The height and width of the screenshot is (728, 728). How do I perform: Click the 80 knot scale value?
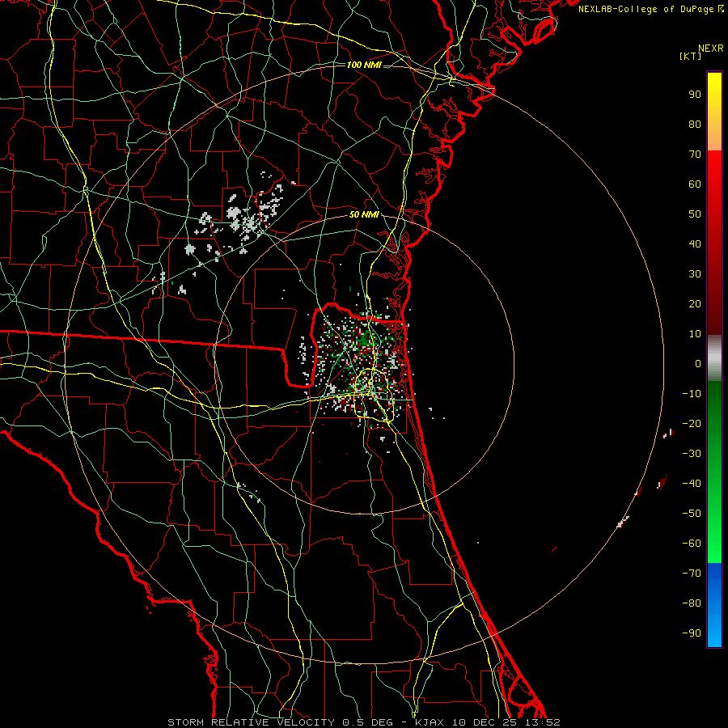pyautogui.click(x=695, y=124)
